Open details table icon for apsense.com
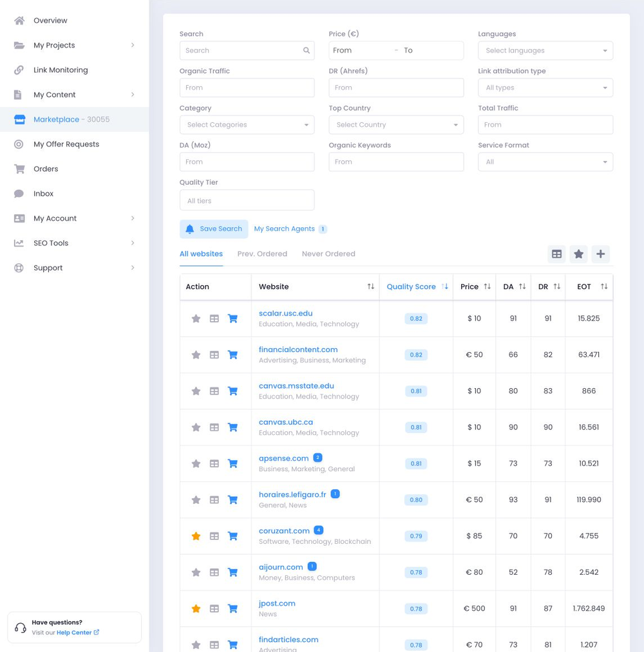The height and width of the screenshot is (652, 644). click(x=214, y=463)
